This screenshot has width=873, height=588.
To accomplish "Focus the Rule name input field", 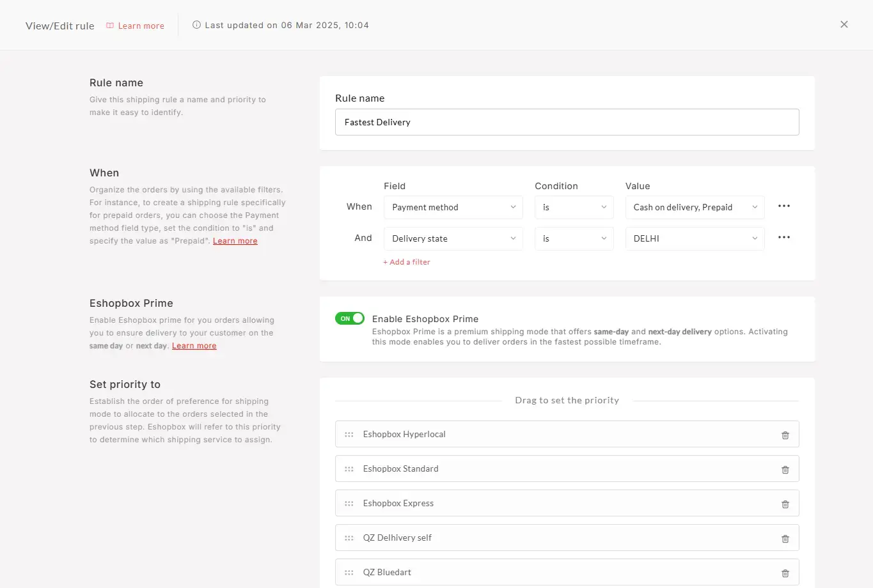I will [x=567, y=122].
